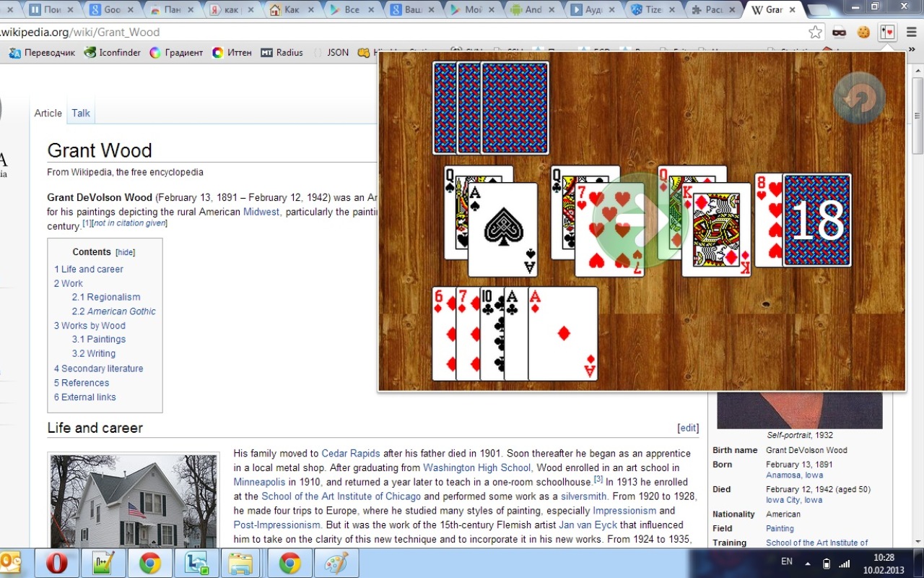The height and width of the screenshot is (578, 924).
Task: Open the JSON bookmark
Action: coord(331,53)
